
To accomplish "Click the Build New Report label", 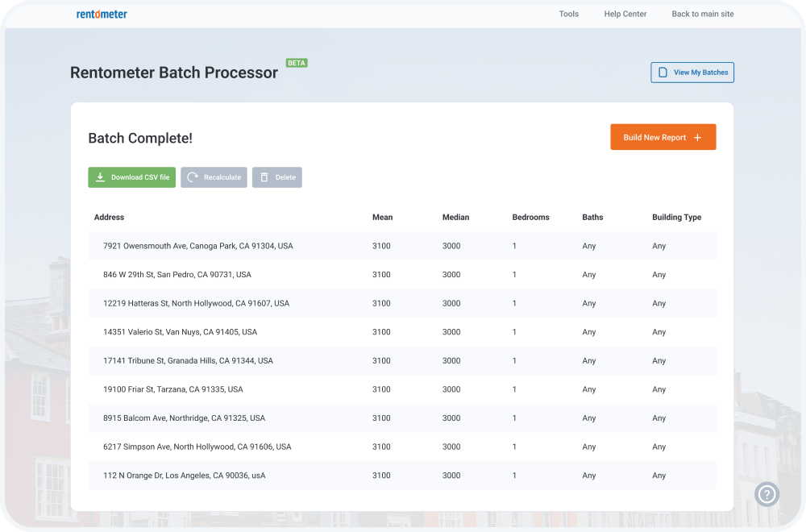I will (x=654, y=137).
